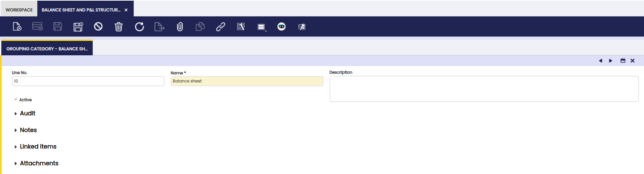Click the New Document toolbar icon
Screen dimensions: 644x174
(17, 26)
